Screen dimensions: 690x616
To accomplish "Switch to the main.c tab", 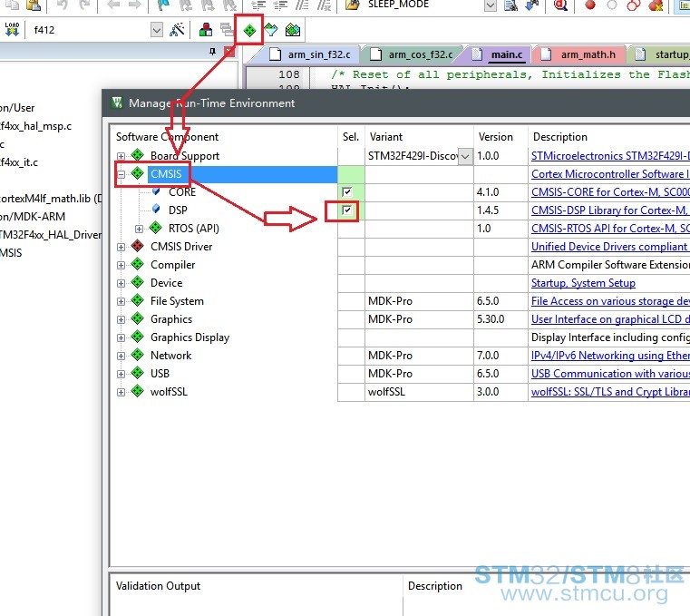I will coord(498,54).
